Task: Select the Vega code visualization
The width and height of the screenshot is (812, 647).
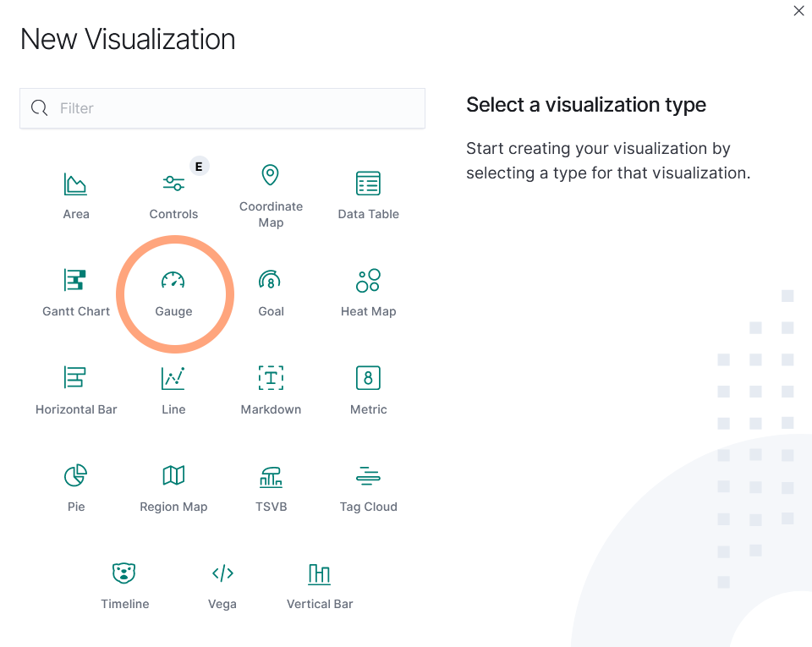Action: 222,573
